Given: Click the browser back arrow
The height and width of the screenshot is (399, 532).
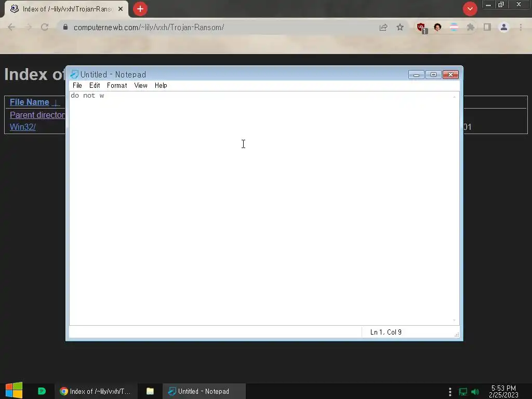Looking at the screenshot, I should [x=11, y=27].
